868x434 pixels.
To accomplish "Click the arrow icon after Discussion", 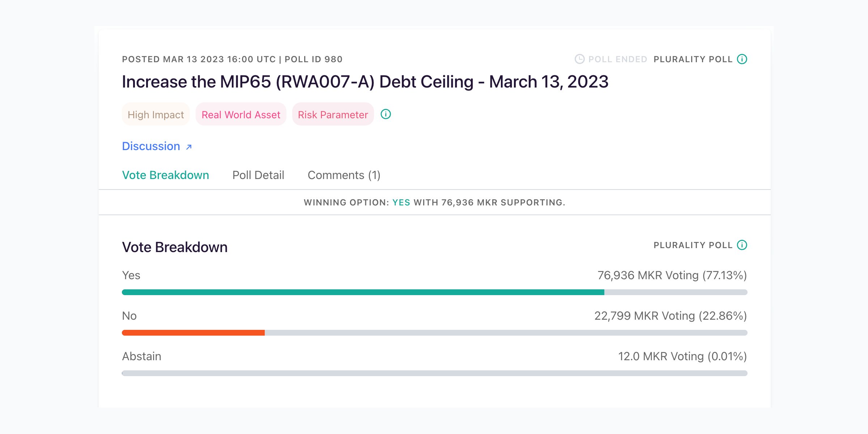I will (189, 147).
